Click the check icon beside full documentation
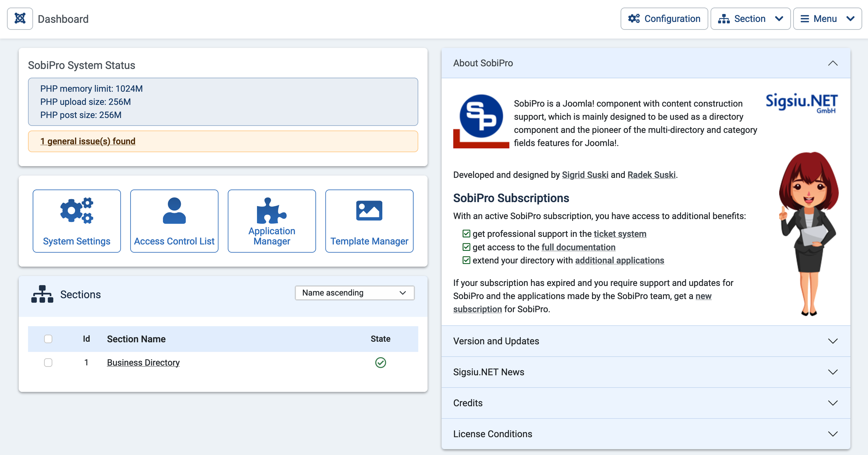 (x=466, y=247)
